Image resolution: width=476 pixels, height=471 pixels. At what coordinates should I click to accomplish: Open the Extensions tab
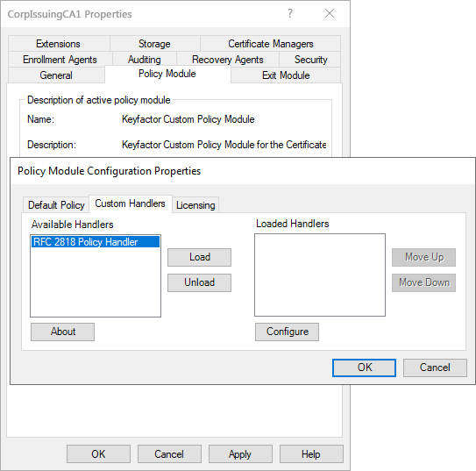tap(58, 44)
